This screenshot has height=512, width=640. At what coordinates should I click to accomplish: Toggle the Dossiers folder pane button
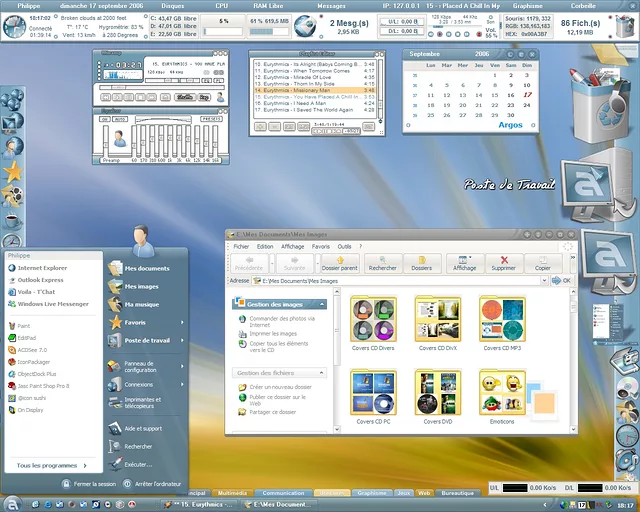421,263
